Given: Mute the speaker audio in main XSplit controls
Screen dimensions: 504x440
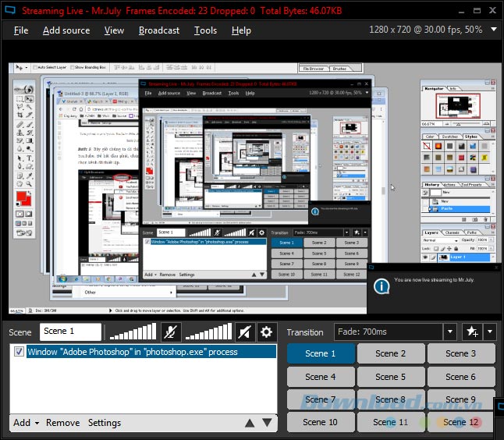Looking at the screenshot, I should (x=245, y=332).
